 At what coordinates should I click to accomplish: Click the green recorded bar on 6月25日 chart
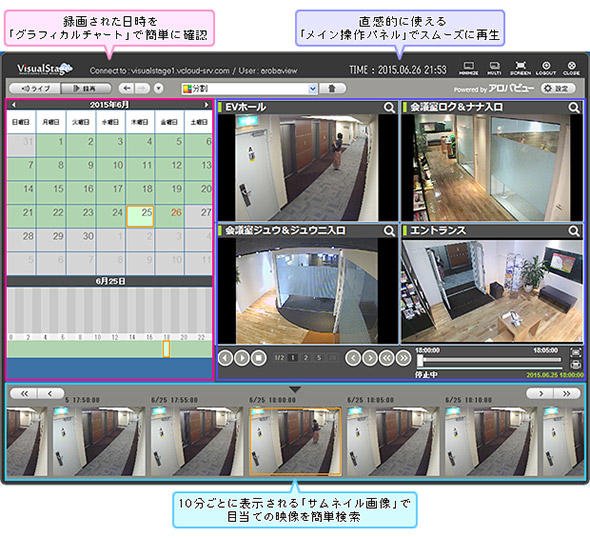(109, 349)
